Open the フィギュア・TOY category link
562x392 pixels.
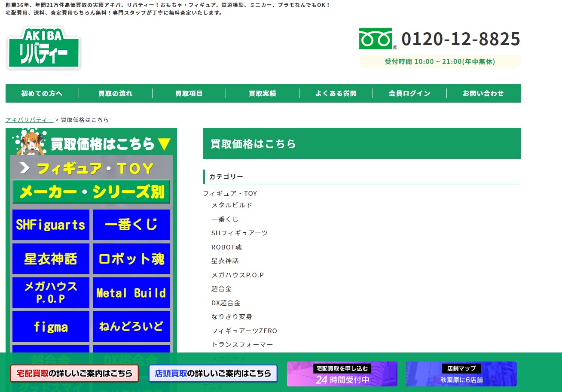(230, 194)
